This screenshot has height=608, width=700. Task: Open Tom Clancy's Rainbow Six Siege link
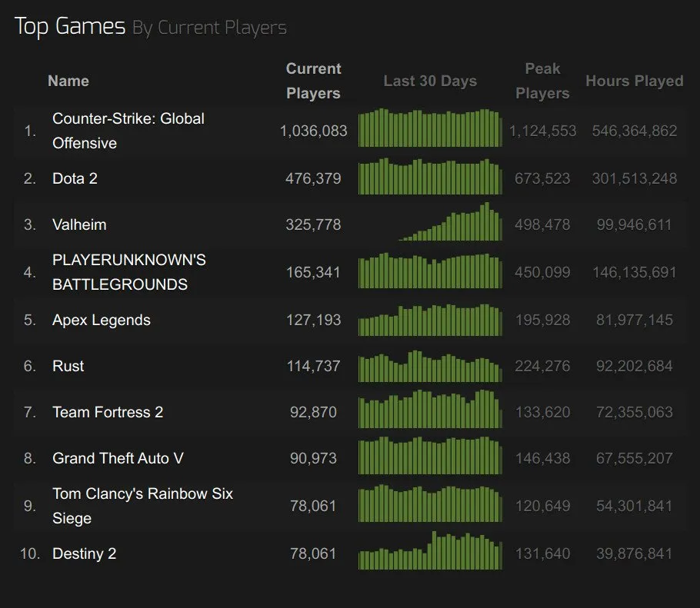pos(142,506)
